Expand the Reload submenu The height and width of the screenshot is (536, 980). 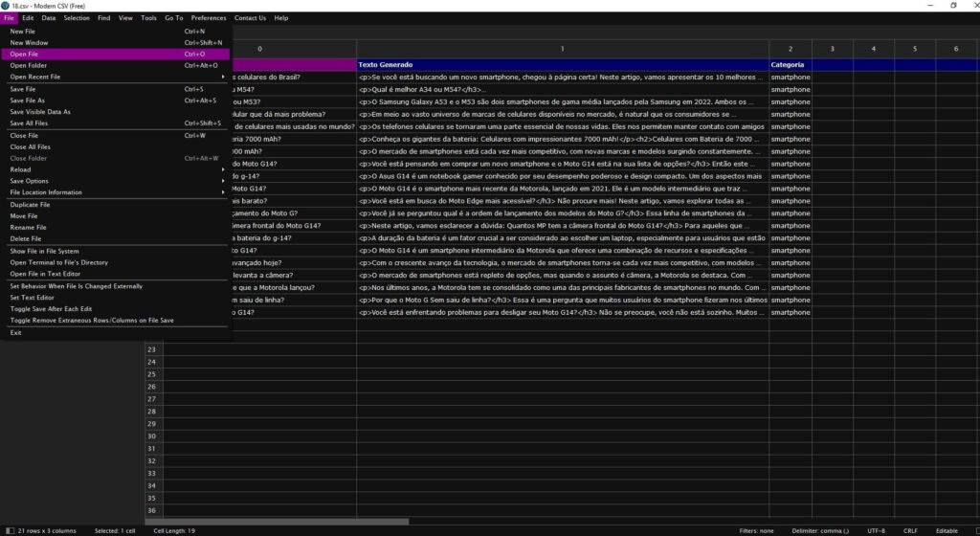coord(115,169)
